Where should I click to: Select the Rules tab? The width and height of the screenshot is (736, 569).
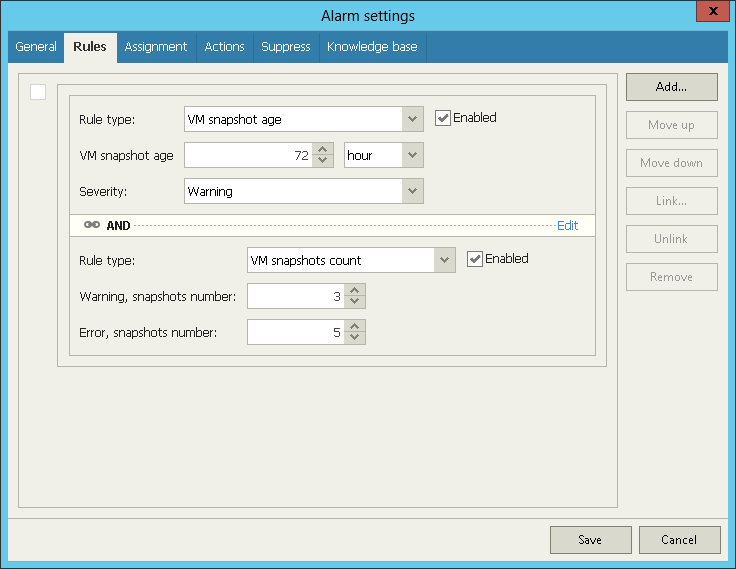(x=90, y=47)
